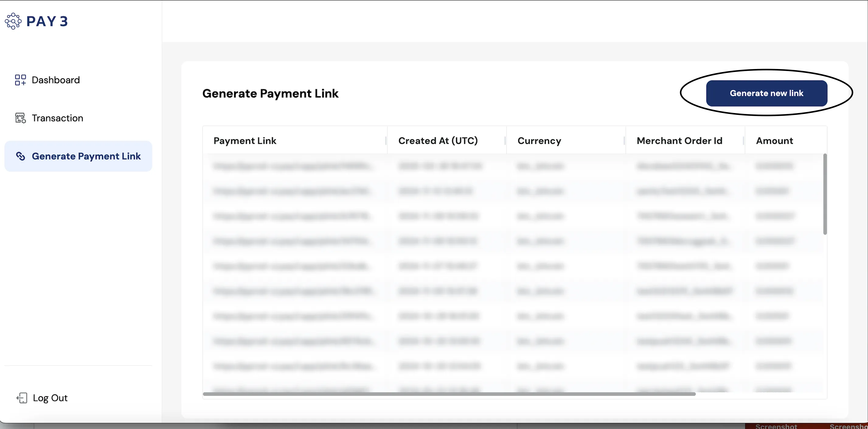Click the Generate Payment Link page heading
This screenshot has height=429, width=868.
click(270, 93)
